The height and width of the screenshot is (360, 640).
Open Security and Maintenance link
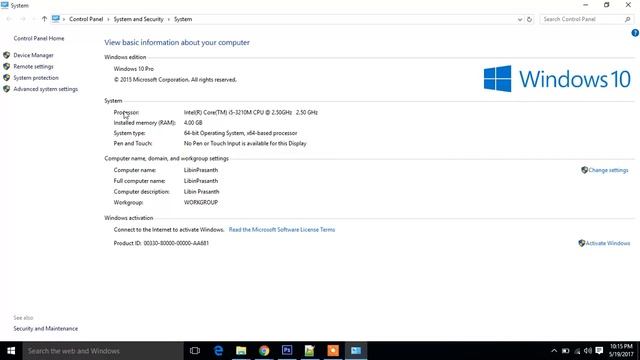(x=46, y=329)
